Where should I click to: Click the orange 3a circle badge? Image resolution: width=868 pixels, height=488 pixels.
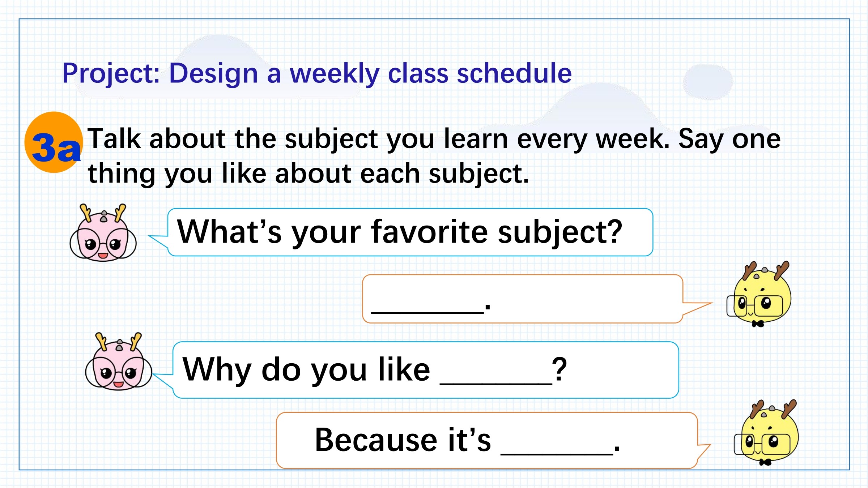pos(54,142)
